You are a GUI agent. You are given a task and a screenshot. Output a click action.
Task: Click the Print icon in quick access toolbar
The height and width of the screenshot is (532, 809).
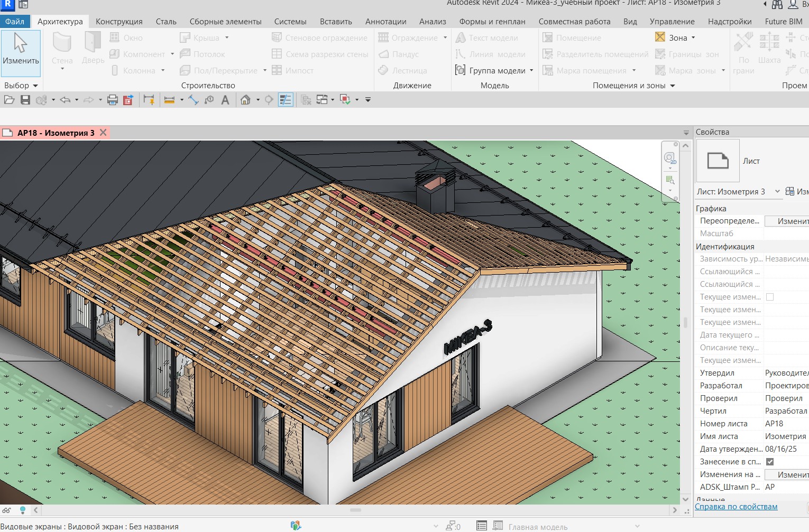click(112, 100)
